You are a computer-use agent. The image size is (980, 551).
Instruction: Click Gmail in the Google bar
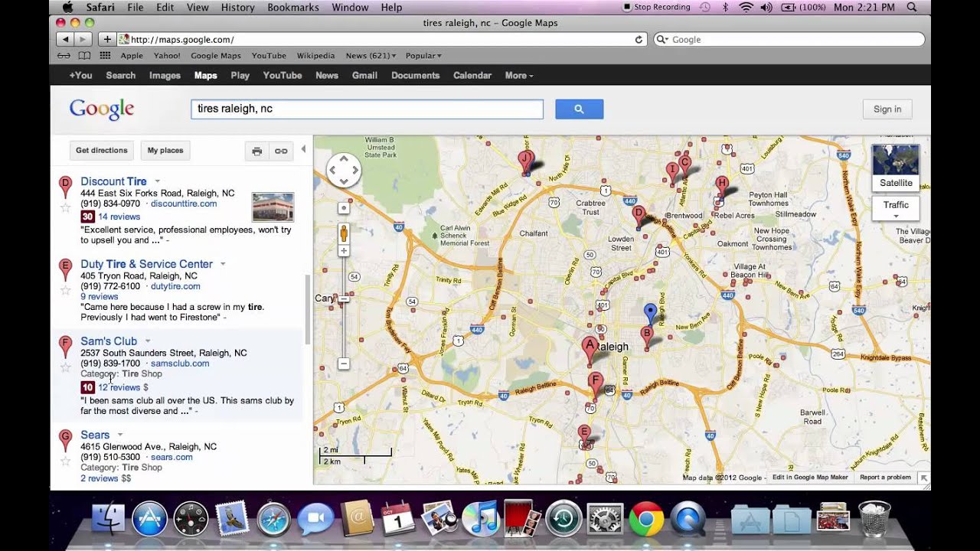pos(364,75)
